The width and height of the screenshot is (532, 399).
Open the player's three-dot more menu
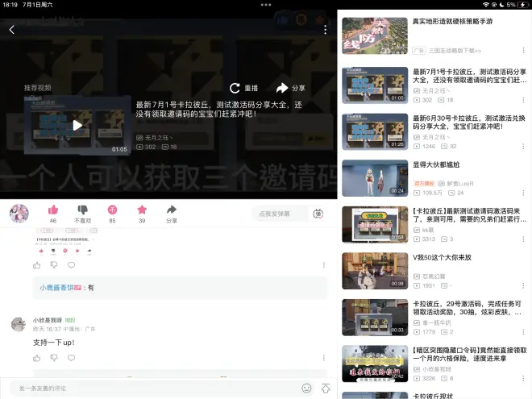325,30
